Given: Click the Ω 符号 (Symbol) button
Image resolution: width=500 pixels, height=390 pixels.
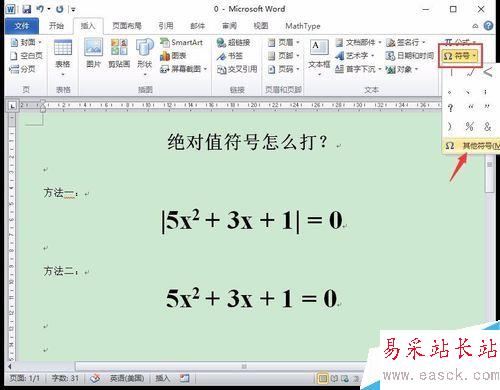Looking at the screenshot, I should tap(460, 56).
